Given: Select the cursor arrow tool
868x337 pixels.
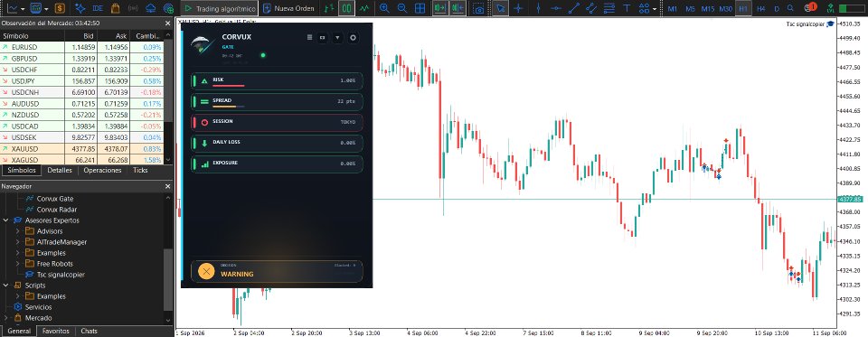Looking at the screenshot, I should click(x=500, y=8).
